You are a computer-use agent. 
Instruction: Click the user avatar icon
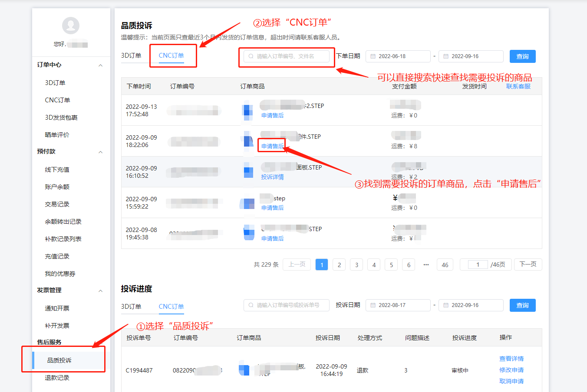(x=71, y=26)
